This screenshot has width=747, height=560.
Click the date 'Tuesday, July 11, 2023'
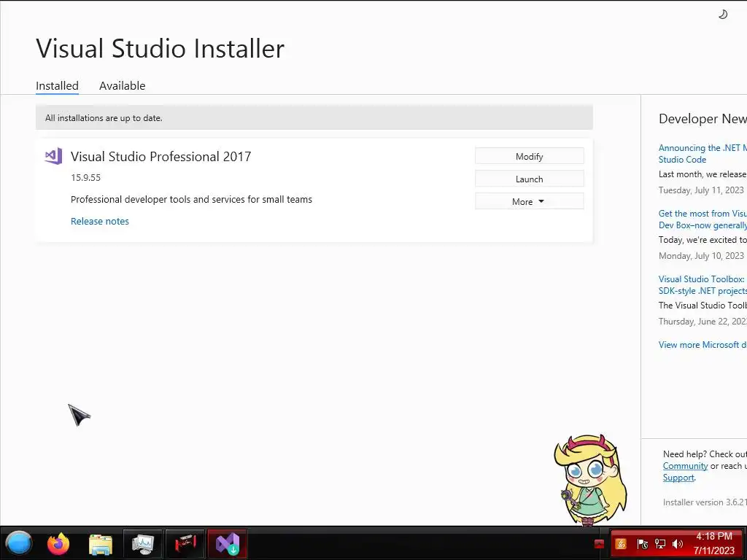(x=701, y=190)
